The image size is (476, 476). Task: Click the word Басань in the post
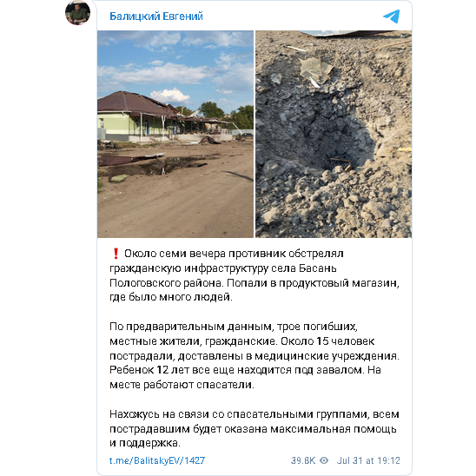tap(318, 268)
